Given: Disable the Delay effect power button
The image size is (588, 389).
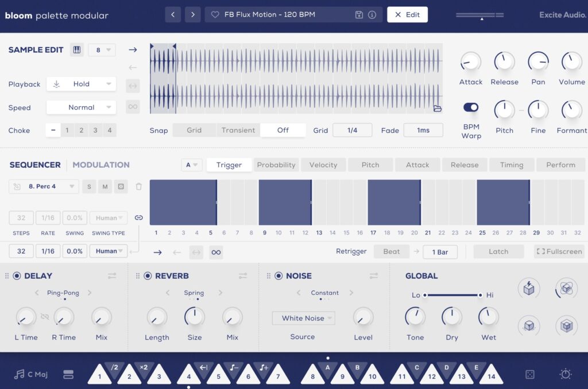Looking at the screenshot, I should (17, 276).
